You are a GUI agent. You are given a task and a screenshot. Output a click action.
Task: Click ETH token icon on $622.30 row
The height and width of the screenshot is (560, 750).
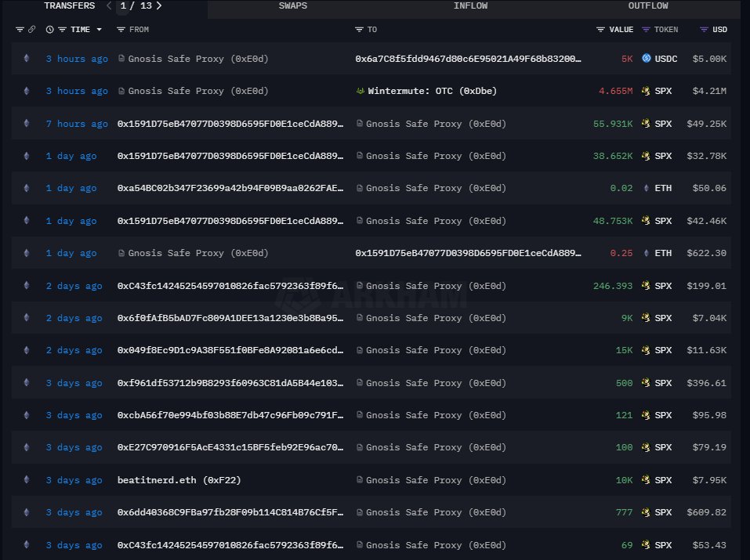pos(647,253)
